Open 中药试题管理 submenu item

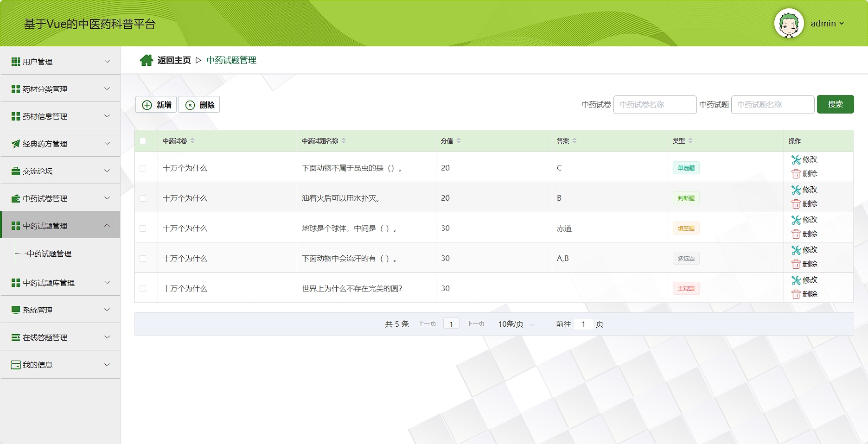pos(49,254)
